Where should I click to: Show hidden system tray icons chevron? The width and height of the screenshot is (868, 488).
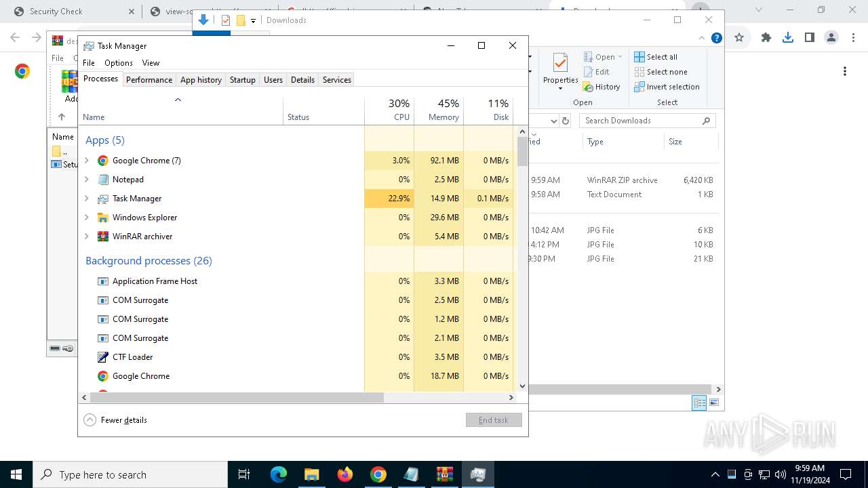pos(715,474)
